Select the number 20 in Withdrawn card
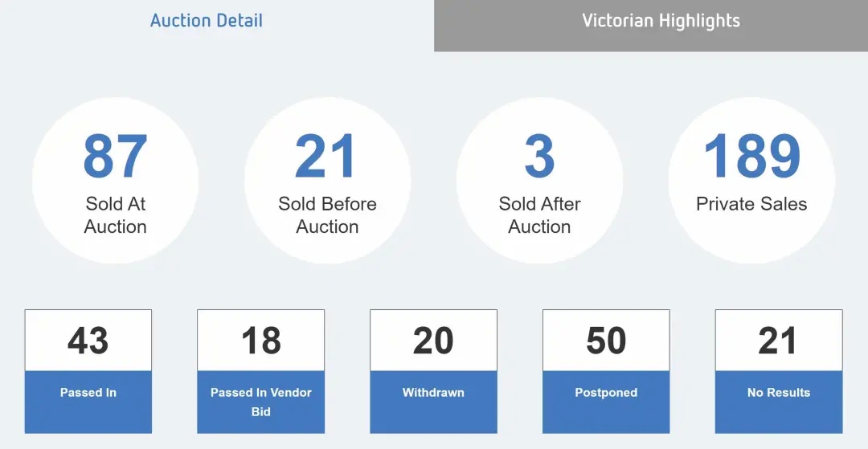 tap(433, 341)
